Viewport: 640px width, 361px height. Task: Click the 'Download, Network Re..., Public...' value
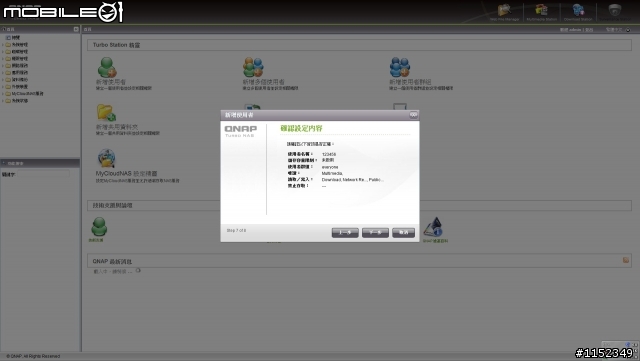[353, 180]
